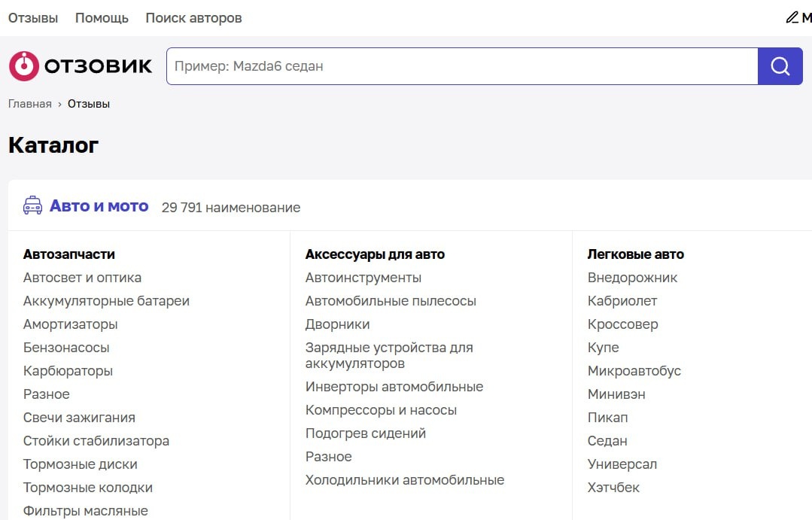The height and width of the screenshot is (520, 812).
Task: Go to Поиск авторов page
Action: 193,18
